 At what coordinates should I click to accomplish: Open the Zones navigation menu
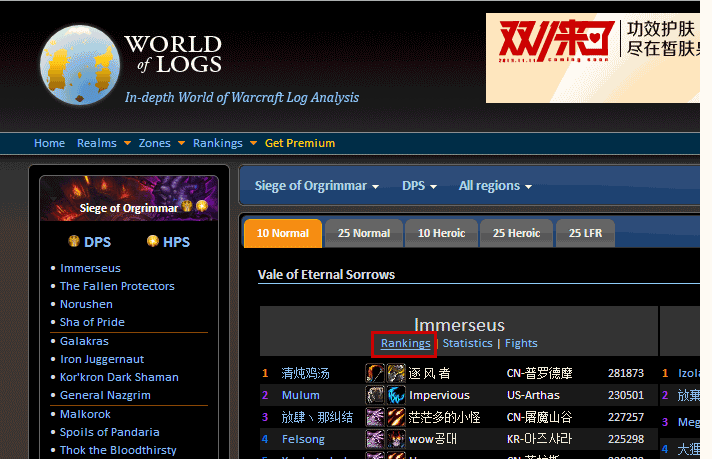coord(161,143)
